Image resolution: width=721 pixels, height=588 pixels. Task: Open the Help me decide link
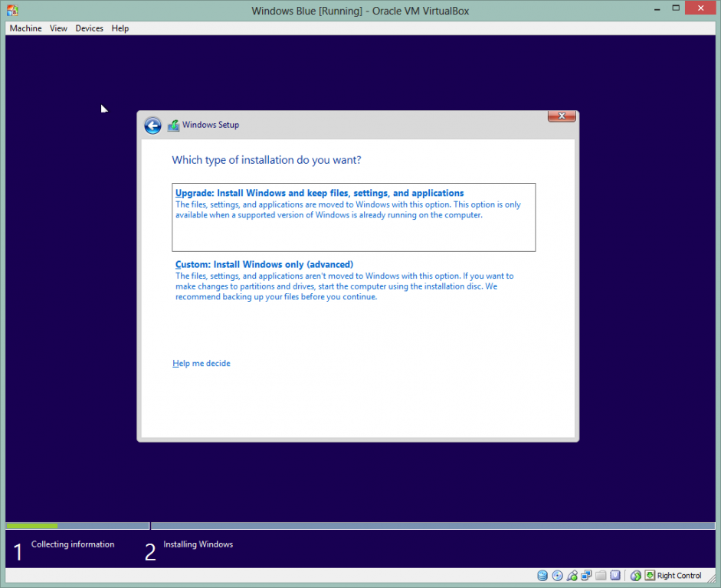pyautogui.click(x=202, y=364)
